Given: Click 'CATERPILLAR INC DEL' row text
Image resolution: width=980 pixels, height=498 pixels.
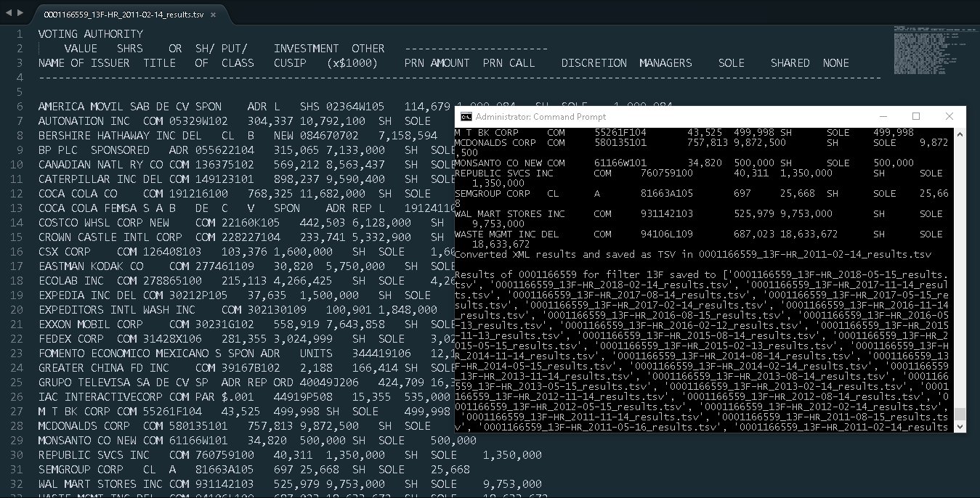Looking at the screenshot, I should (x=101, y=179).
